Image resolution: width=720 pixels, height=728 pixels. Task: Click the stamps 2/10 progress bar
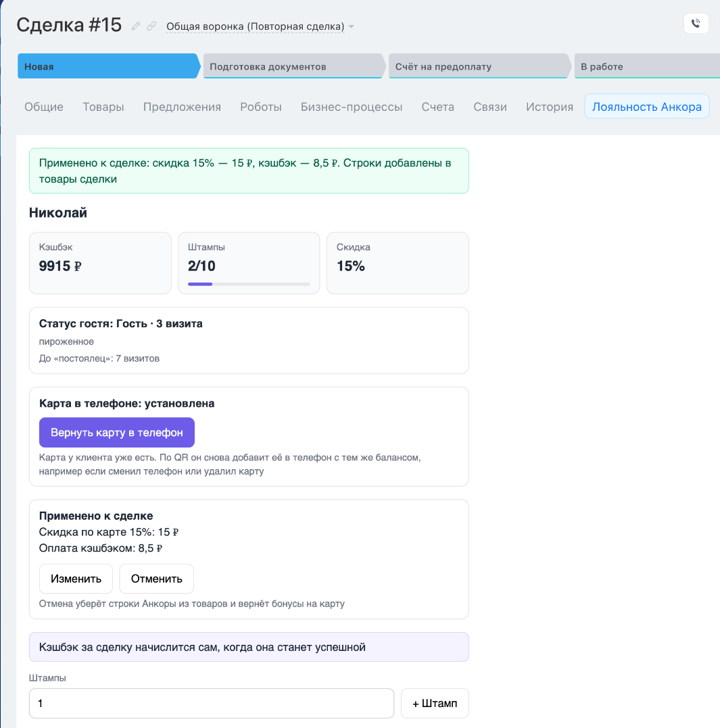click(x=249, y=284)
